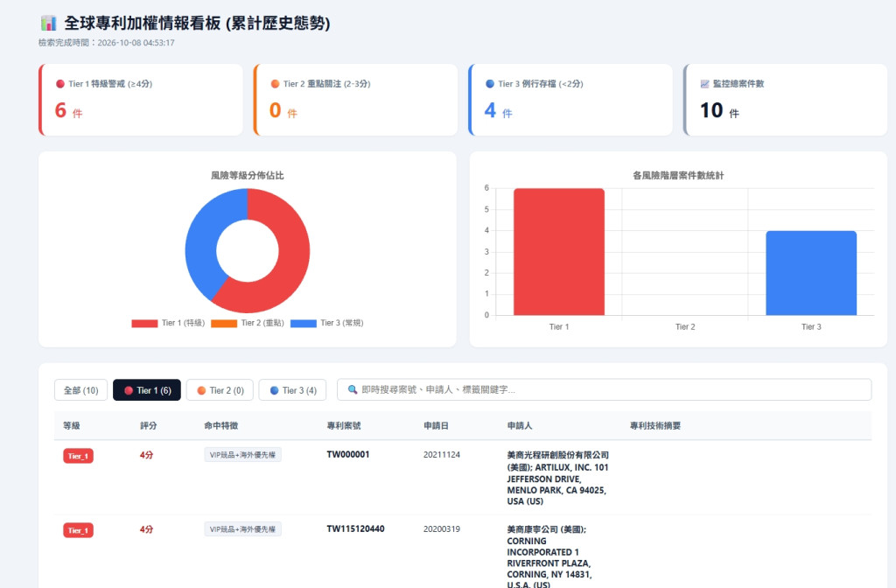Viewport: 896px width, 588px height.
Task: Click the feature tag in TW000001 row
Action: coord(243,455)
